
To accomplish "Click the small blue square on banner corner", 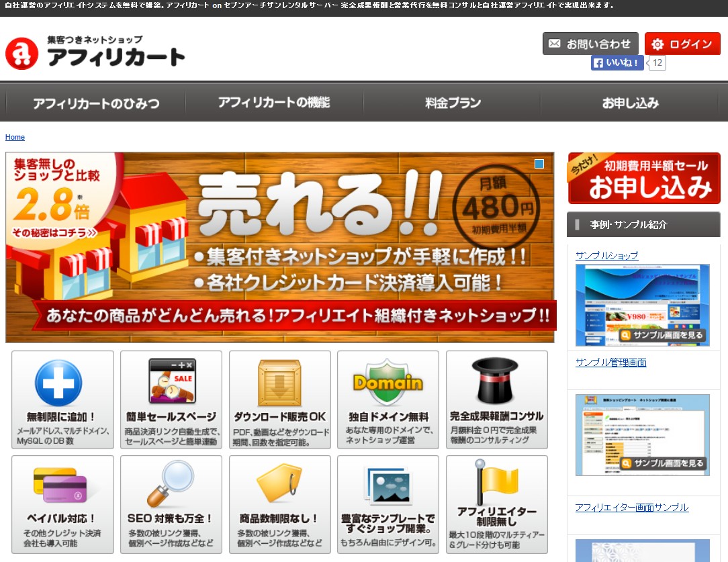I will coord(539,164).
